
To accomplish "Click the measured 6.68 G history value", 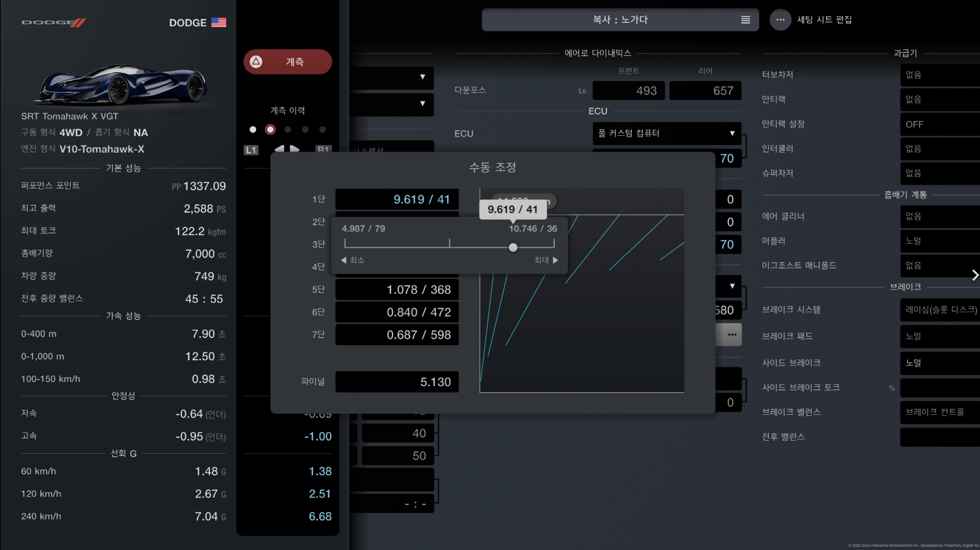I will tap(320, 517).
